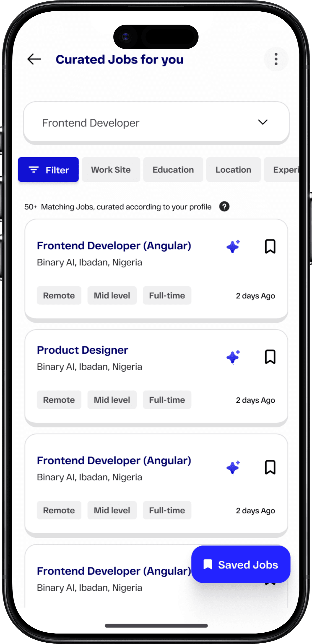Open the three-dot more options menu

(x=276, y=59)
